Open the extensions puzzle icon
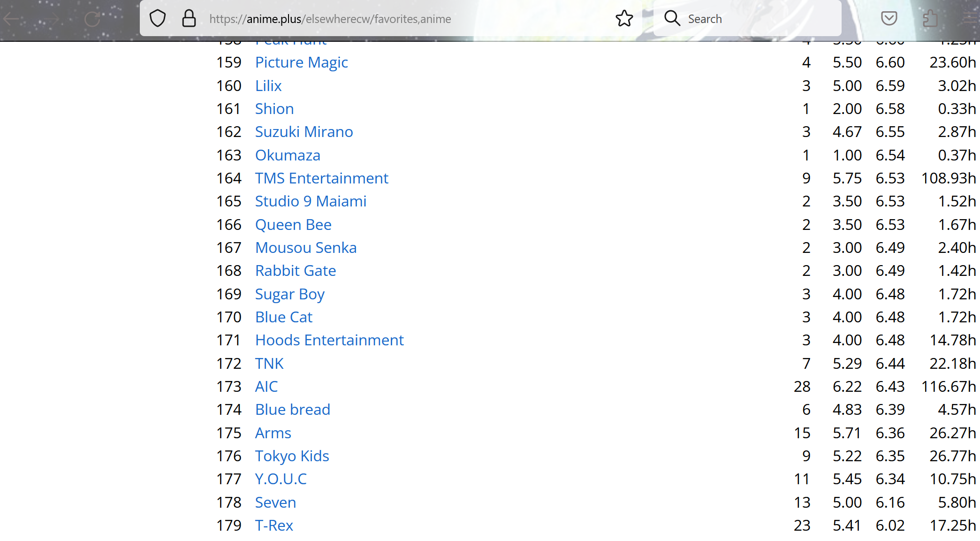 [930, 18]
